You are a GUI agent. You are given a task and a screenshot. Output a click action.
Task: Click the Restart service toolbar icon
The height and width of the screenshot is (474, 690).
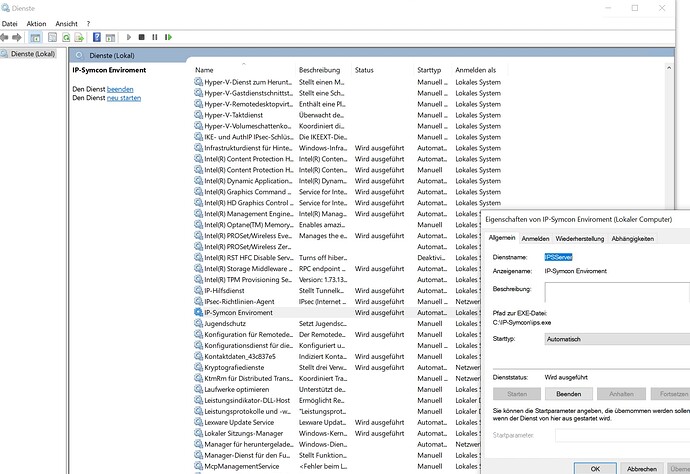coord(168,37)
